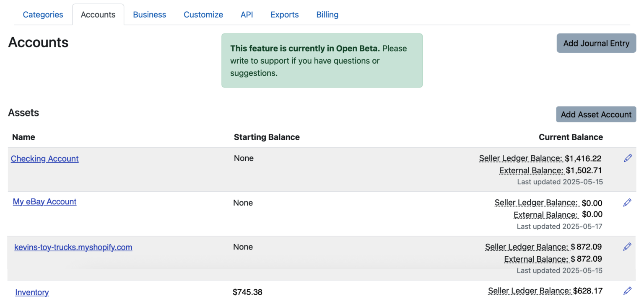Open the Inventory account
Screen dimensions: 644x304
(x=32, y=292)
